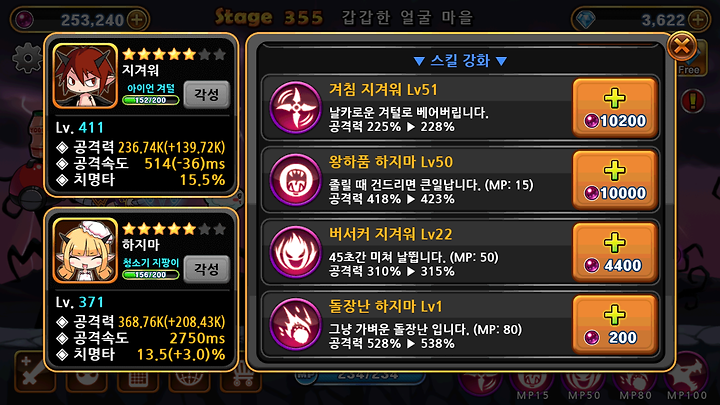Click the 왕하품 하지마 yawning mouth icon

pyautogui.click(x=295, y=180)
